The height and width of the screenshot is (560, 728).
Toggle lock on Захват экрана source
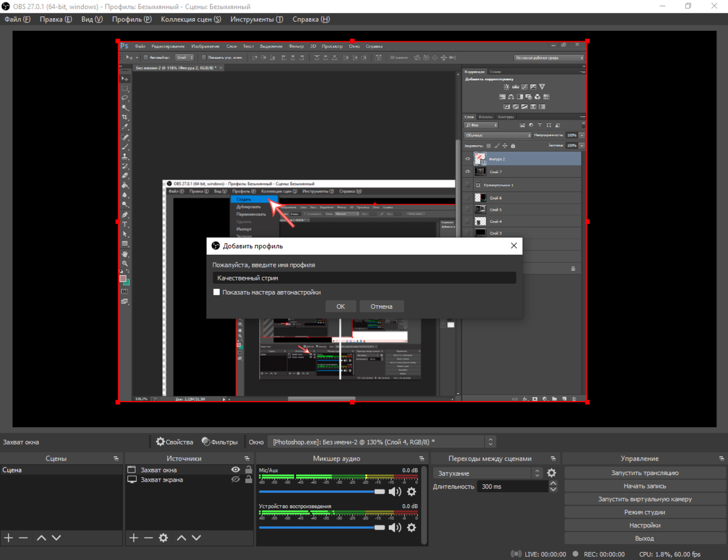click(248, 479)
